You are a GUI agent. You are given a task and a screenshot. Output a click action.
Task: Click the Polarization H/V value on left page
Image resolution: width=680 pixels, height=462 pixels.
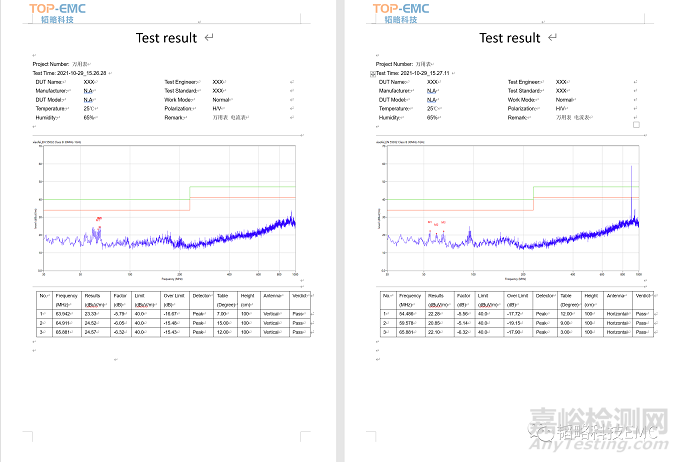[218, 108]
